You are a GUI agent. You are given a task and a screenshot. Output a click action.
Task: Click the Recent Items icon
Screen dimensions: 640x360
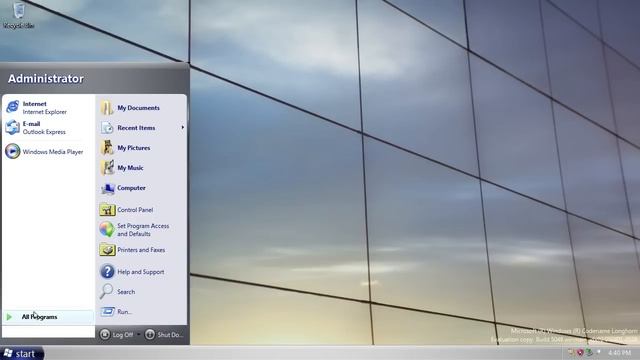(107, 128)
